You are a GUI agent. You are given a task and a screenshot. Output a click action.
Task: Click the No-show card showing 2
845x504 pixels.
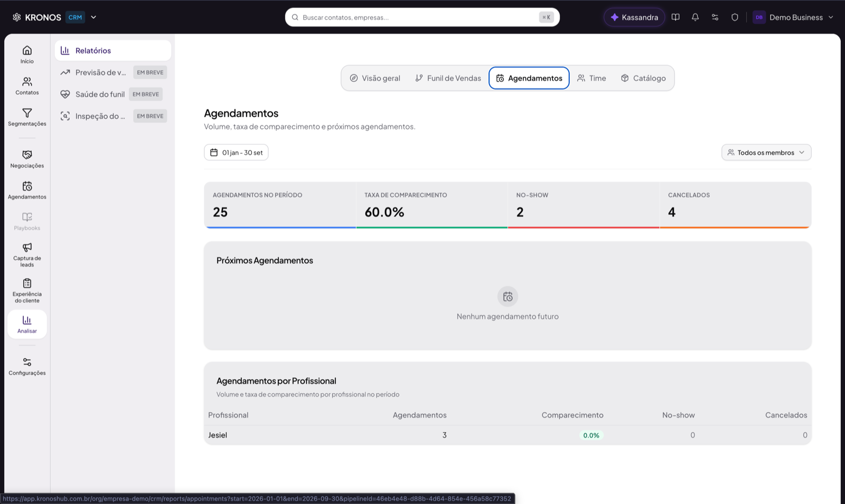(x=584, y=205)
